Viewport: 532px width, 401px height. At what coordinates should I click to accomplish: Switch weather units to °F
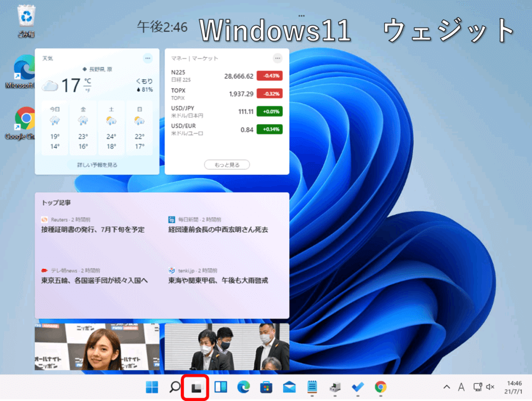pos(87,90)
